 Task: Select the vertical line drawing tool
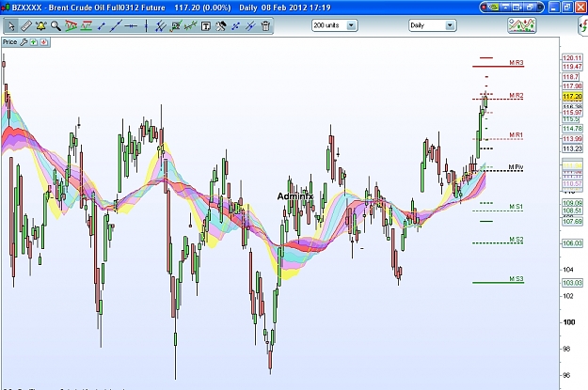146,26
